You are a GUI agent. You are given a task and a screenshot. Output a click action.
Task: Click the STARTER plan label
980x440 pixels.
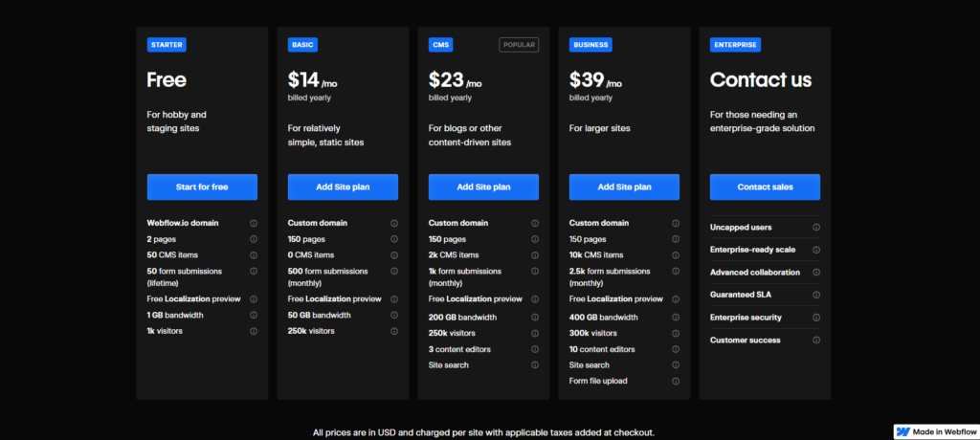click(167, 45)
